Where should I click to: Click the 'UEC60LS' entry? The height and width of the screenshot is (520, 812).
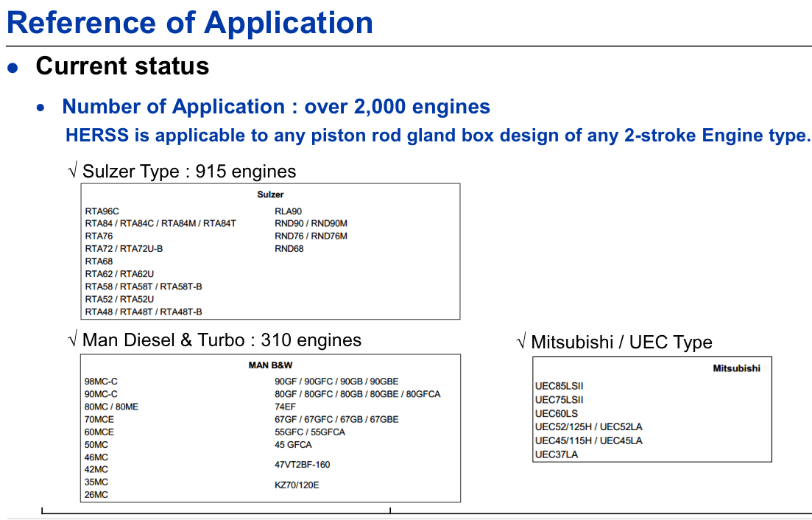click(x=557, y=414)
